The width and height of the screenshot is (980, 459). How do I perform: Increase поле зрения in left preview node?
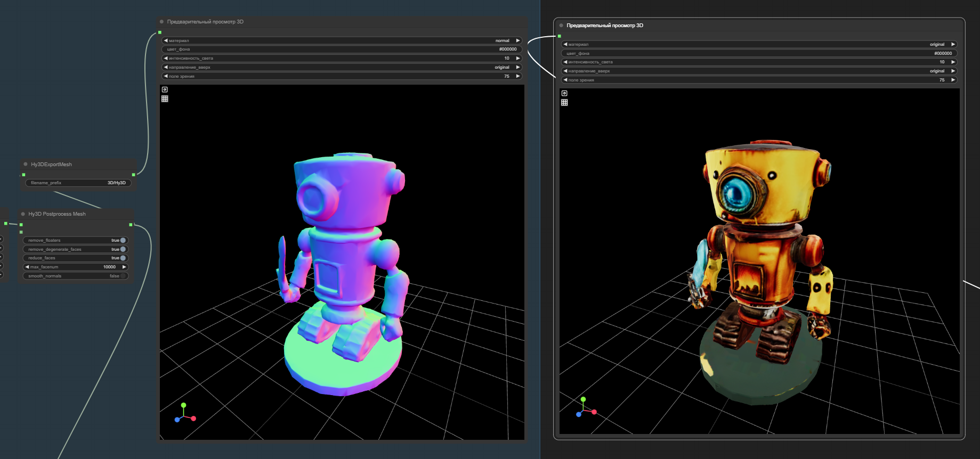click(517, 76)
